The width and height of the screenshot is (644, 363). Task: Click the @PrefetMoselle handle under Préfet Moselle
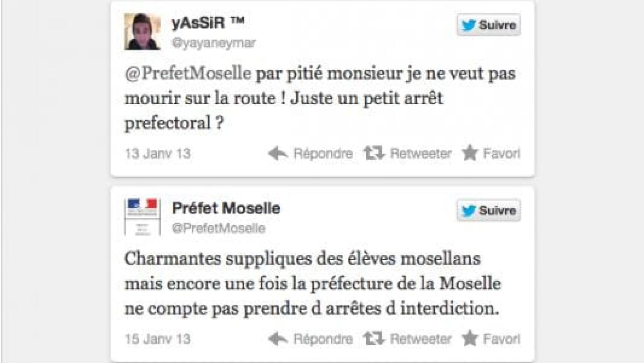pos(219,228)
